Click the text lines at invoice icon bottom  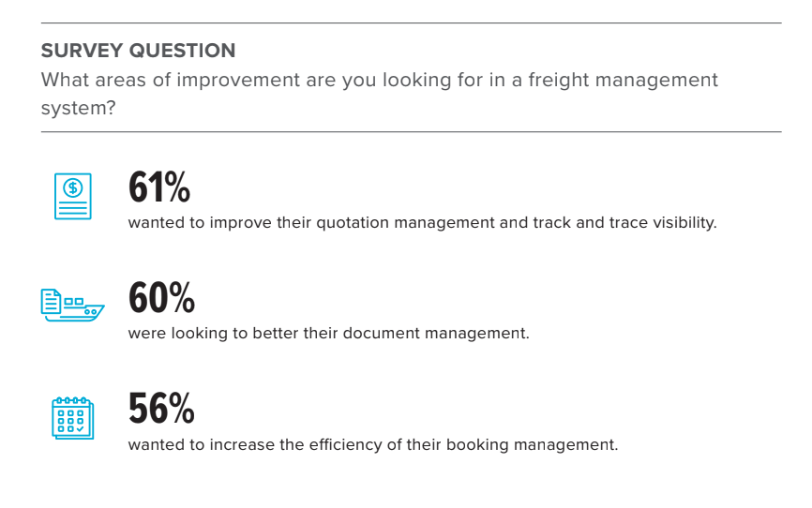[x=73, y=209]
